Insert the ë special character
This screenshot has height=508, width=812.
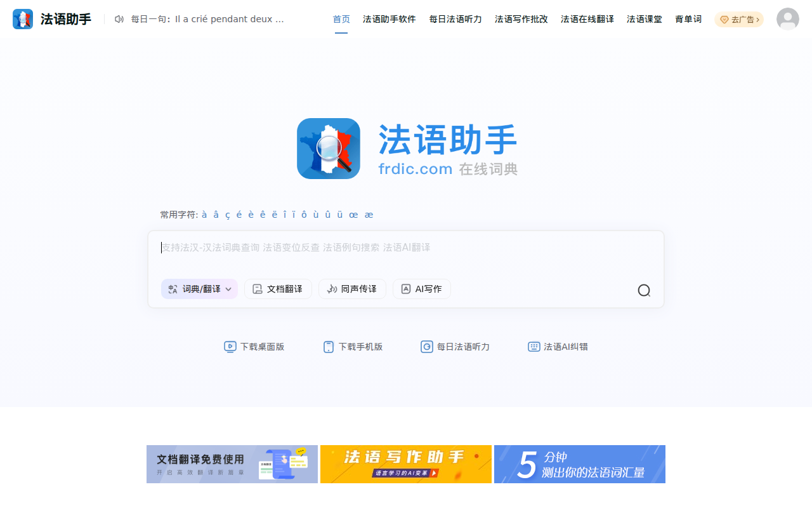click(275, 215)
